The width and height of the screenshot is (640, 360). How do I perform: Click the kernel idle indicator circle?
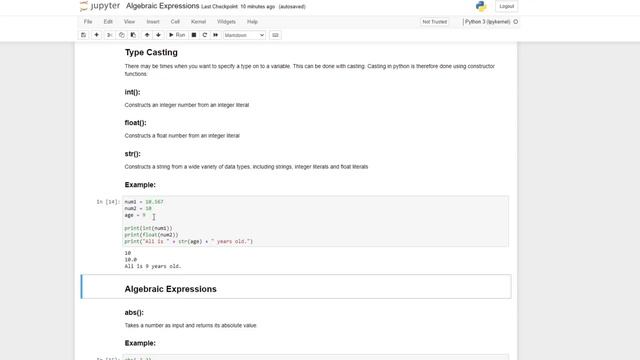(516, 22)
